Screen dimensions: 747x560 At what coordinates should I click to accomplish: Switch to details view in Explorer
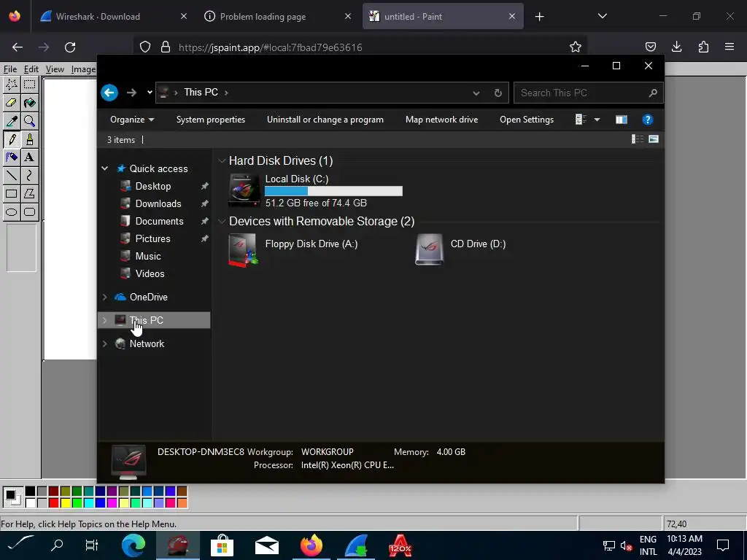point(638,139)
